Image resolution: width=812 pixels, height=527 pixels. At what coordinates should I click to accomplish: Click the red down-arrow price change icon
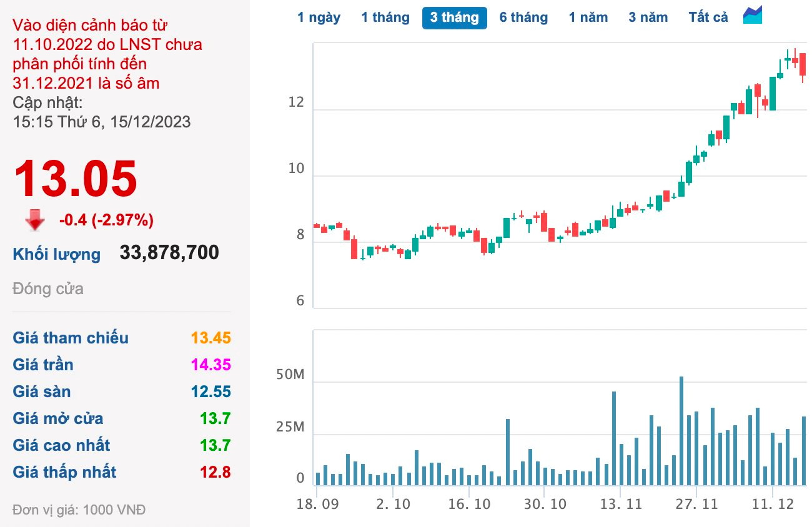(x=35, y=220)
